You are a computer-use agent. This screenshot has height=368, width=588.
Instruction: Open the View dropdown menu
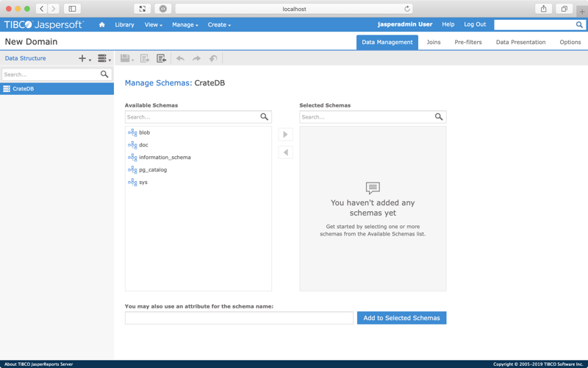point(153,25)
